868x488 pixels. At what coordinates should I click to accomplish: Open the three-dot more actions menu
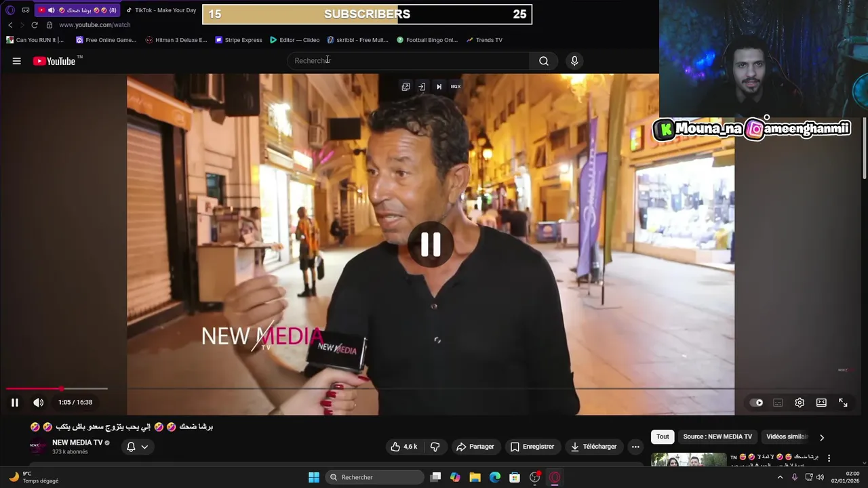pyautogui.click(x=635, y=447)
